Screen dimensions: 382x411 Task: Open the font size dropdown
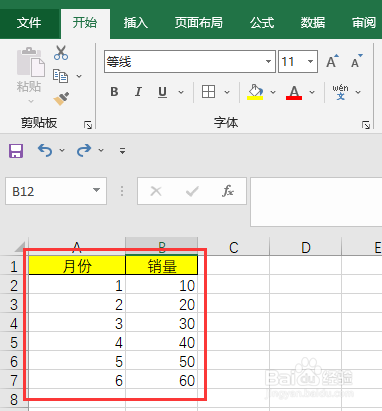click(310, 61)
